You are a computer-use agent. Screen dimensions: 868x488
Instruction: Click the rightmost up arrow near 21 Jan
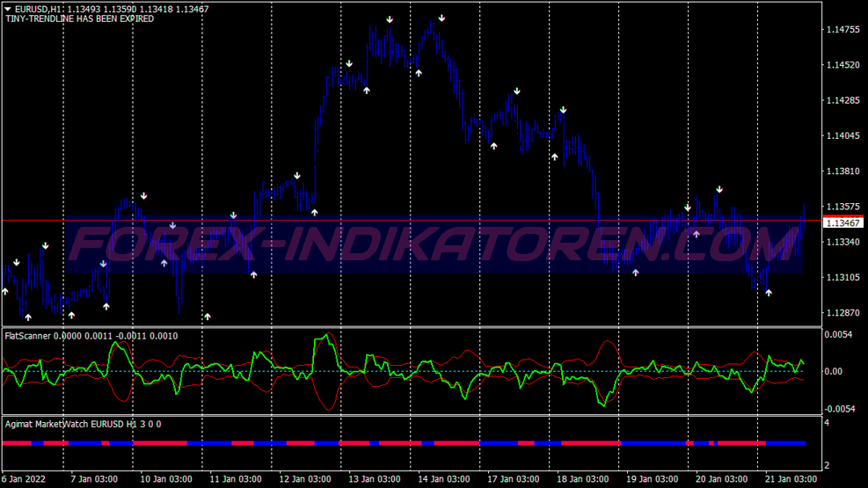point(769,292)
